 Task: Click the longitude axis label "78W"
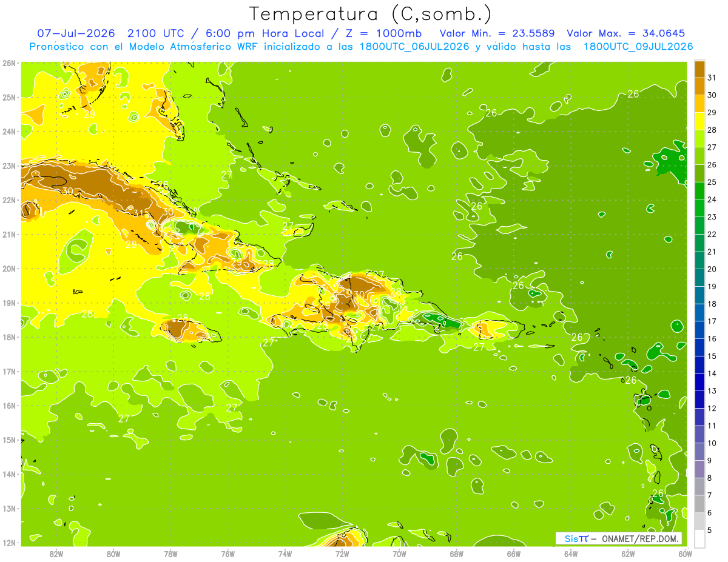(170, 553)
